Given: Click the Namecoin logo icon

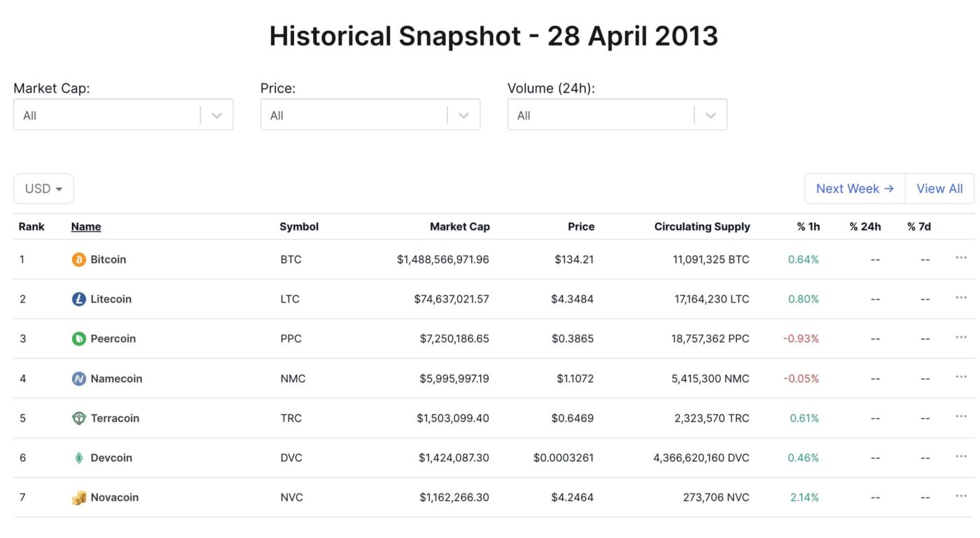Looking at the screenshot, I should (79, 379).
